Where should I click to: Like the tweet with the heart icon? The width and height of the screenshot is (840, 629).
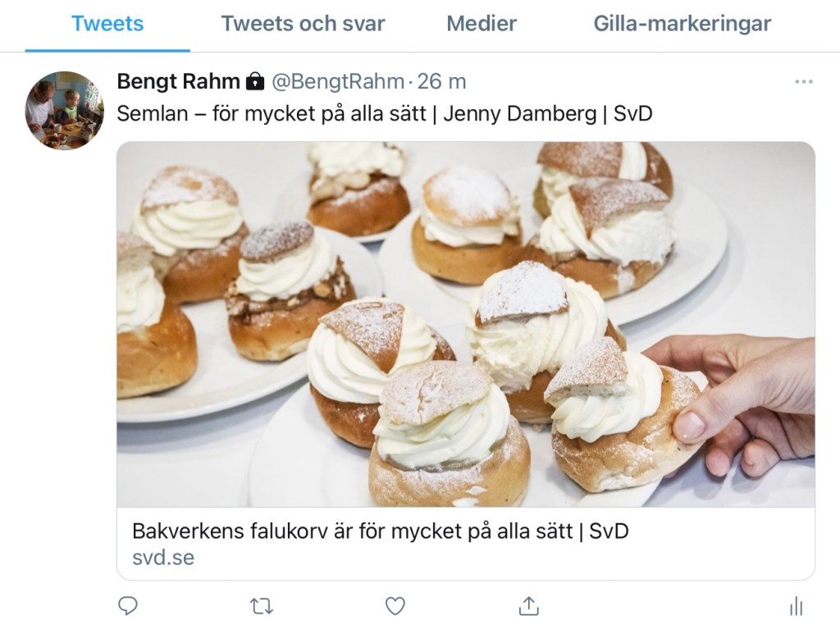point(395,606)
